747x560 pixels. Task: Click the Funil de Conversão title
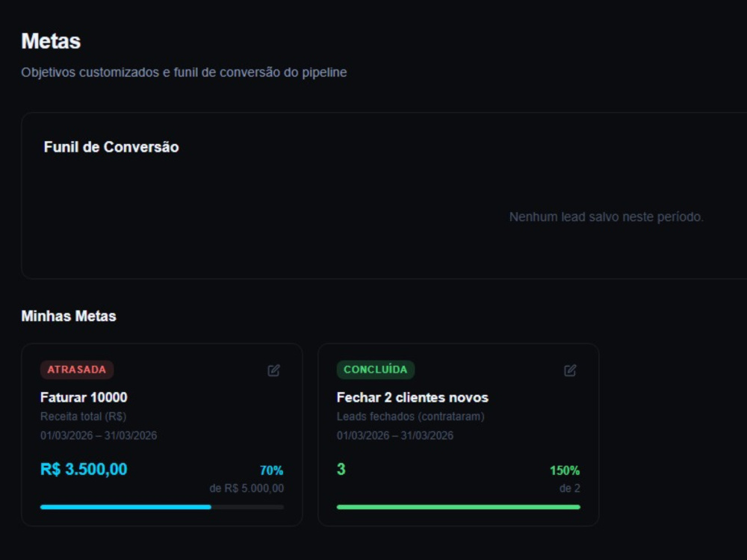tap(111, 146)
